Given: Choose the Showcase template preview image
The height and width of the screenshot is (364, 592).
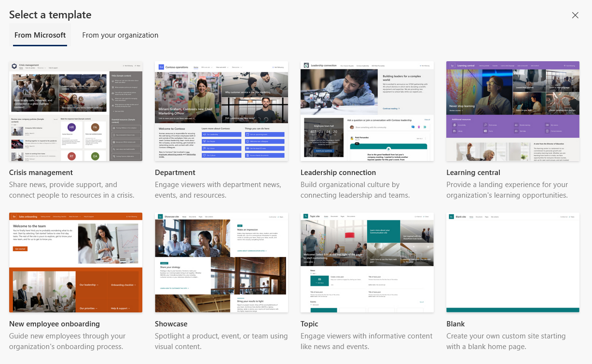Looking at the screenshot, I should [221, 263].
